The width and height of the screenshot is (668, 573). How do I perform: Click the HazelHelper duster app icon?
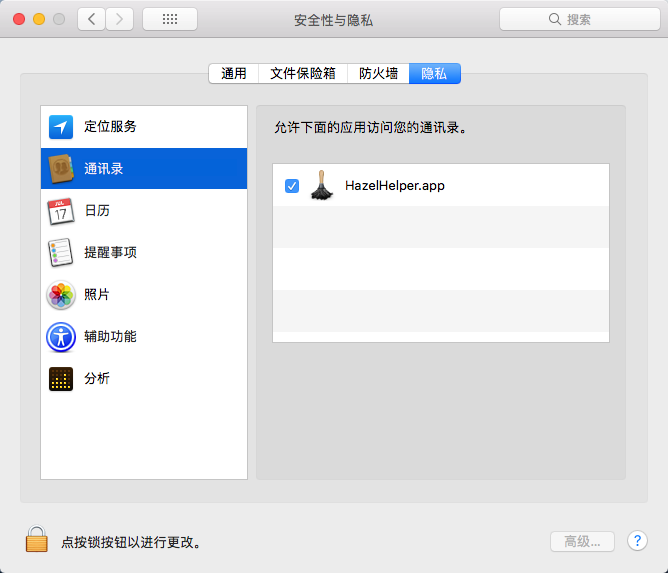click(x=322, y=185)
